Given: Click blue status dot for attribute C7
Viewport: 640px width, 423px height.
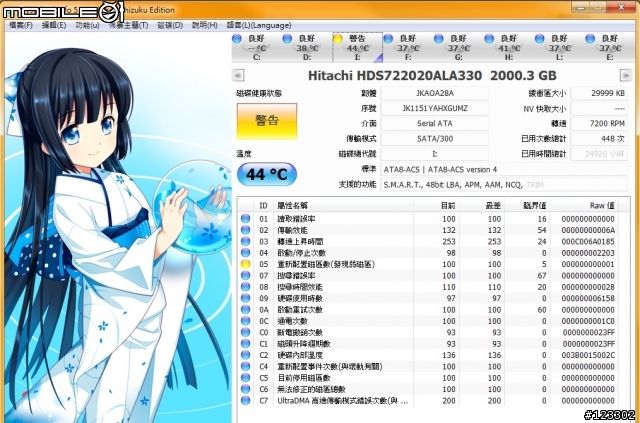Looking at the screenshot, I should click(x=245, y=401).
